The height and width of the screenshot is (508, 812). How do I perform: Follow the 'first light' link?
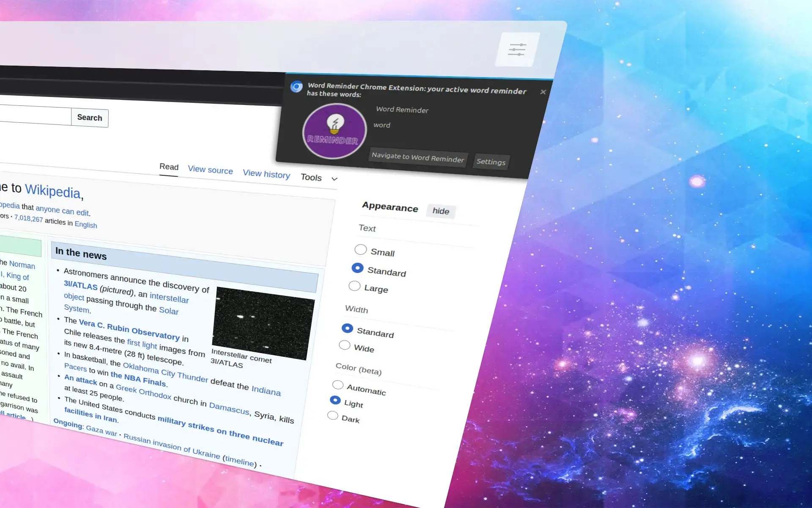pyautogui.click(x=142, y=344)
